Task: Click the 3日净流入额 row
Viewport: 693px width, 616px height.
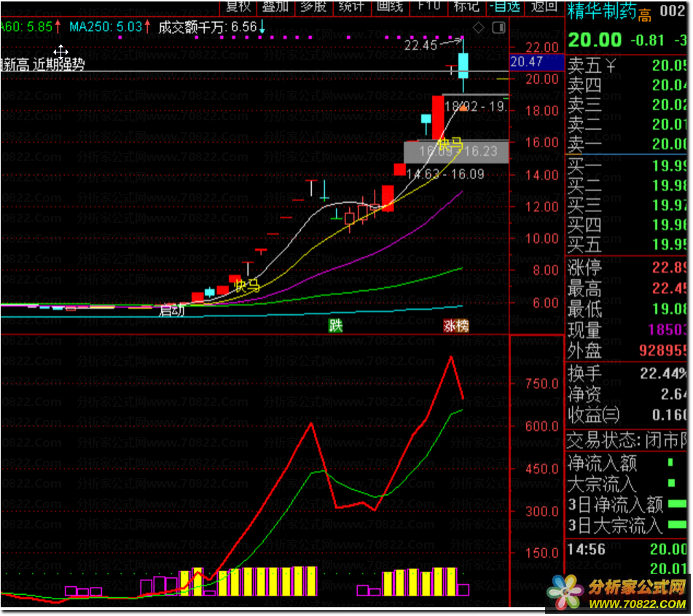Action: tap(627, 504)
